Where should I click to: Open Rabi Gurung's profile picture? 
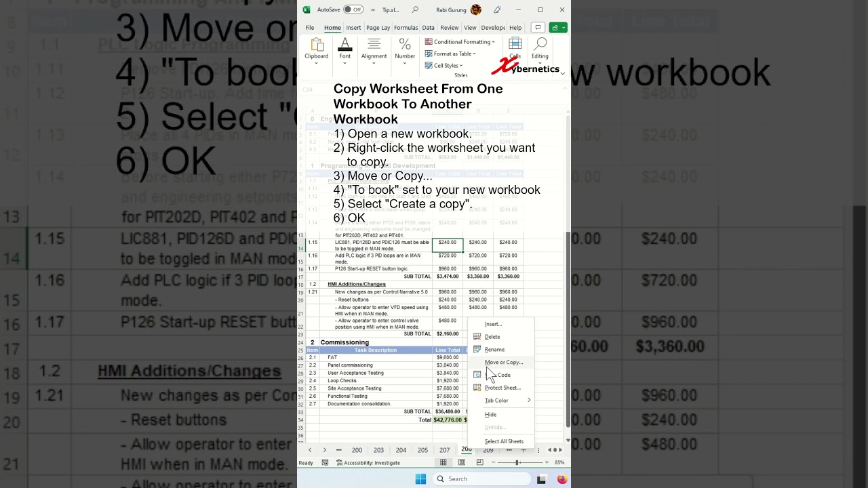[476, 9]
